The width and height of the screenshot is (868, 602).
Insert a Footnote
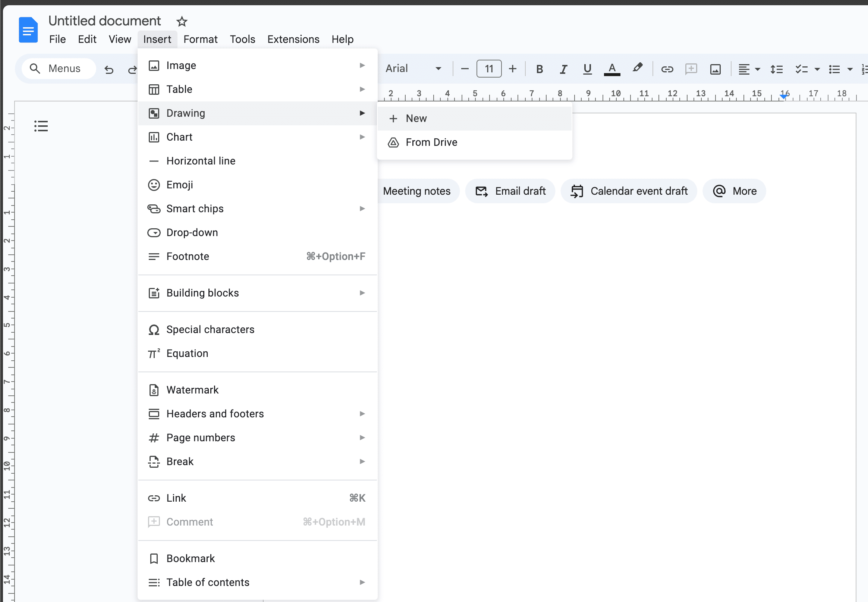[258, 257]
